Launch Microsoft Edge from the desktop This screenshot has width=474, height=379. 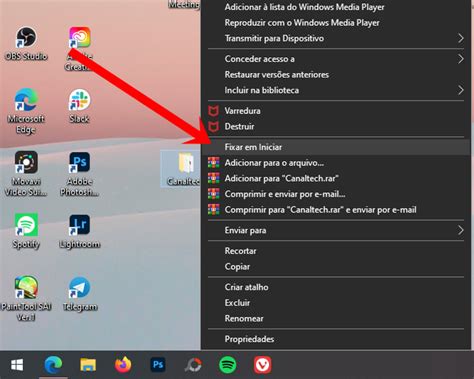(26, 111)
